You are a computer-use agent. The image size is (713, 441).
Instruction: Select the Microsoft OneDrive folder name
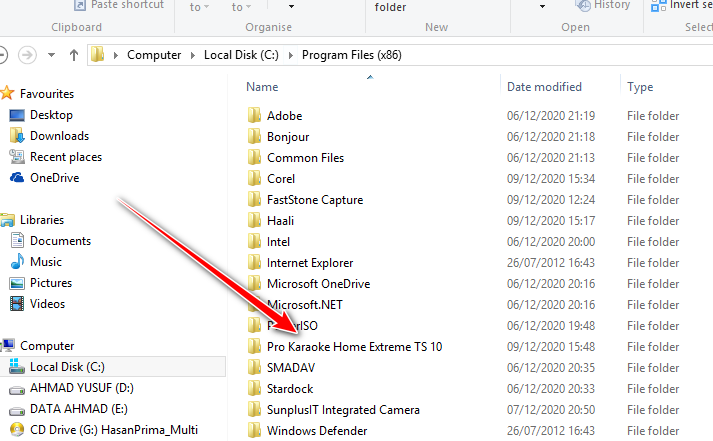coord(318,284)
